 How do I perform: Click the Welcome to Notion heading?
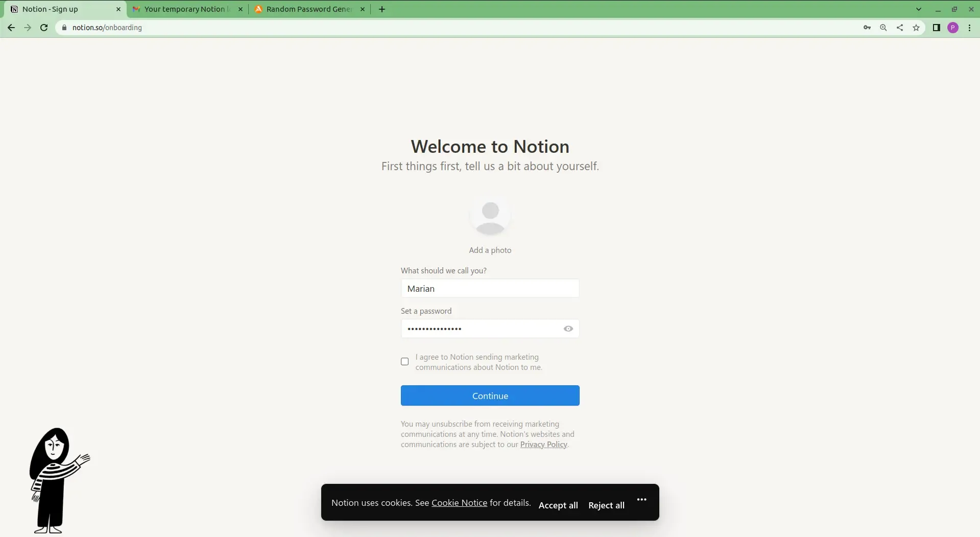[x=490, y=147]
